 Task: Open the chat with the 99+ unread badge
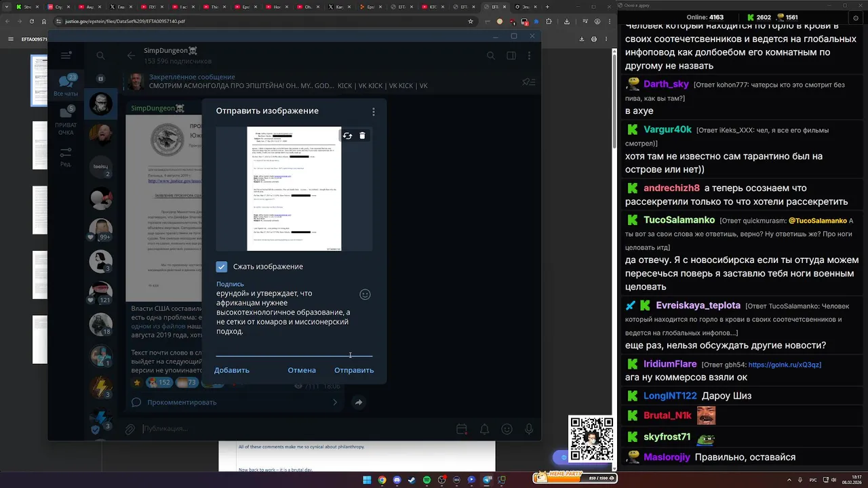(x=101, y=229)
